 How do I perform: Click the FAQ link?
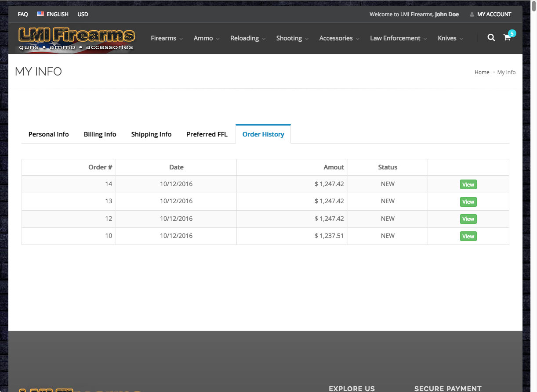[x=23, y=14]
